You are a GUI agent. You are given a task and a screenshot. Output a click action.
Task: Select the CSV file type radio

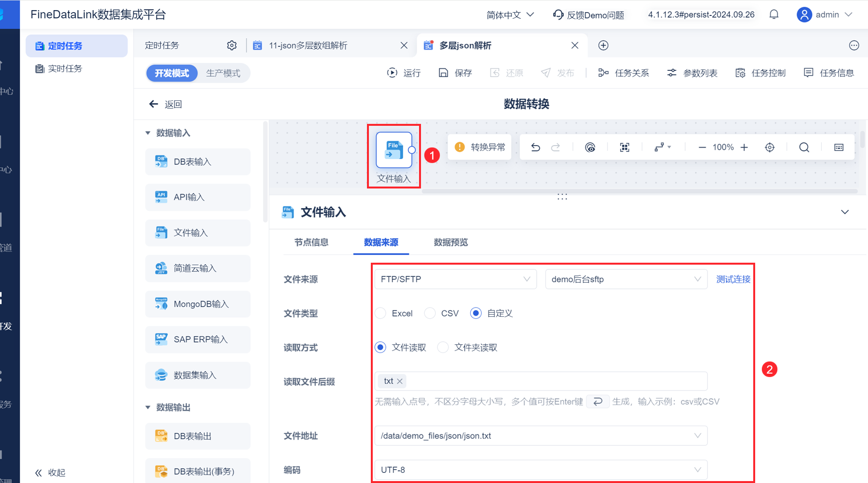click(430, 313)
